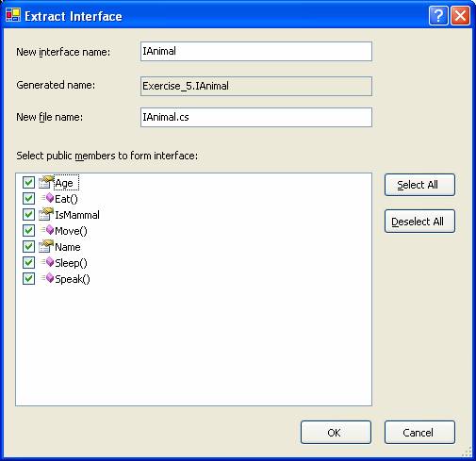Image resolution: width=476 pixels, height=461 pixels.
Task: Untick the IsMammal checkbox
Action: 28,215
